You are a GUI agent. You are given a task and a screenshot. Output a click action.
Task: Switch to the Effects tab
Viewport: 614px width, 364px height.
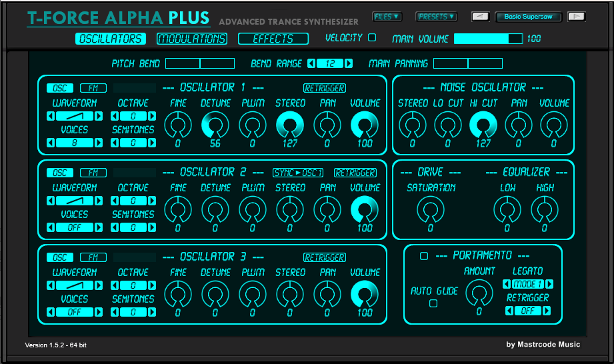[x=273, y=39]
